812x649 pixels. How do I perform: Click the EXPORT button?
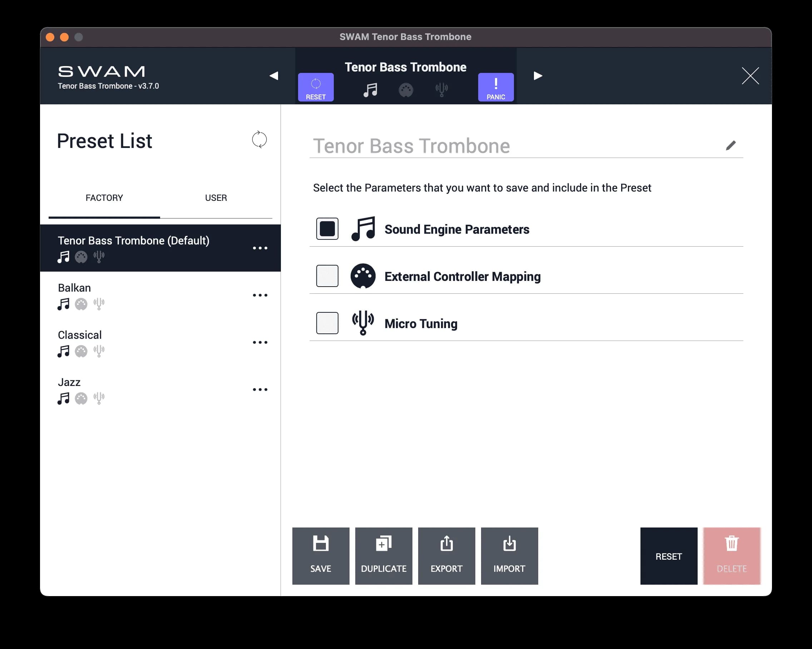pyautogui.click(x=446, y=556)
